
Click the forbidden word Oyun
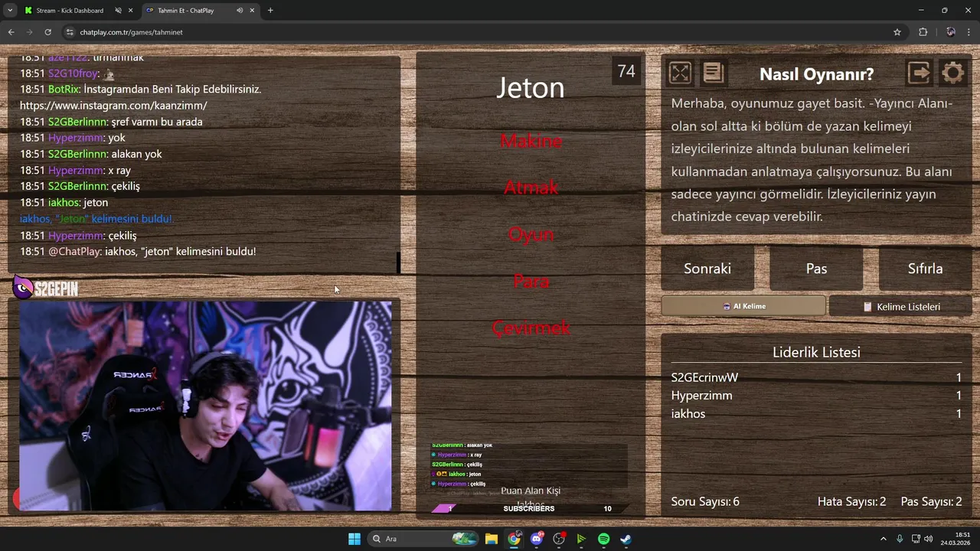(x=531, y=235)
